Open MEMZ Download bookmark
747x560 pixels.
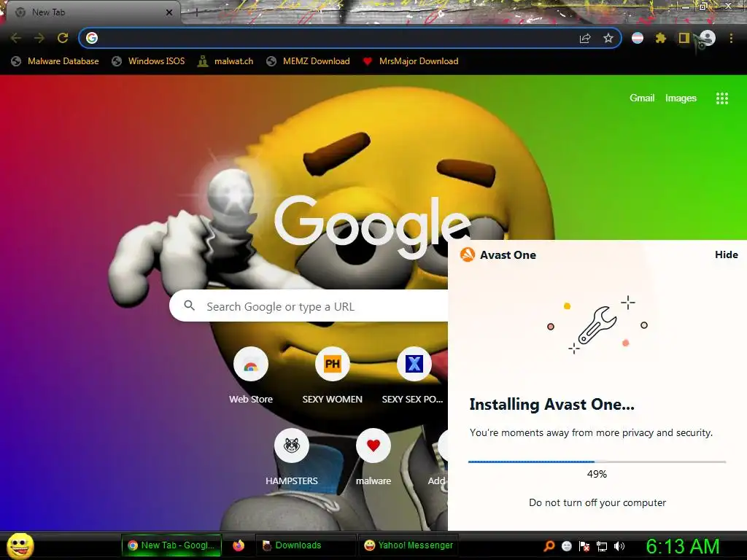pyautogui.click(x=309, y=61)
